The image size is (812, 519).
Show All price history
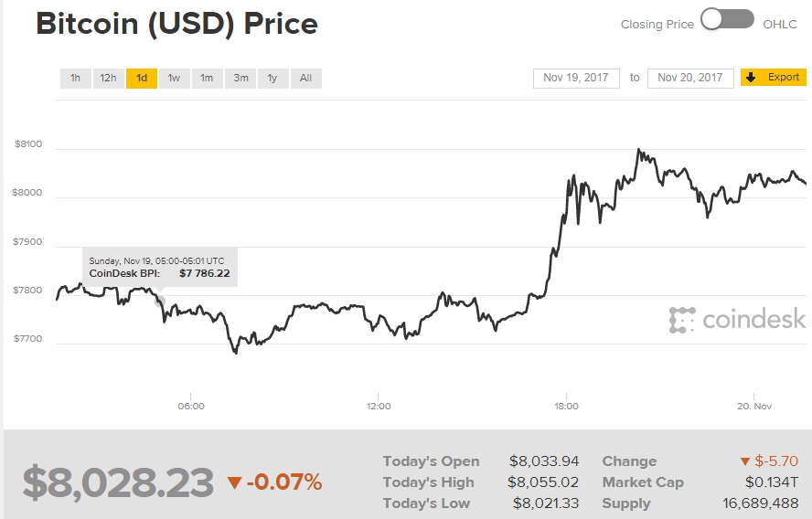pyautogui.click(x=305, y=79)
